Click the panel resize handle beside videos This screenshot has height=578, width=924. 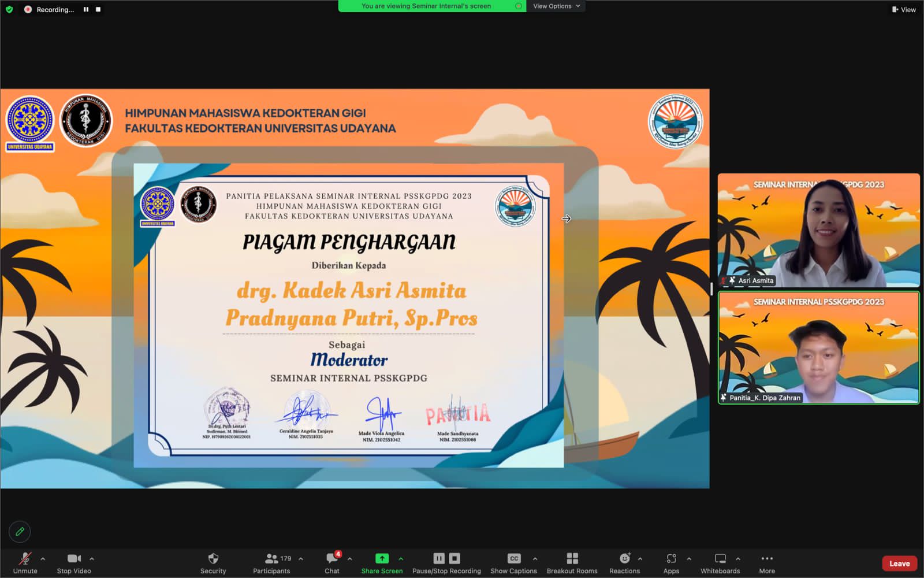[x=712, y=288]
